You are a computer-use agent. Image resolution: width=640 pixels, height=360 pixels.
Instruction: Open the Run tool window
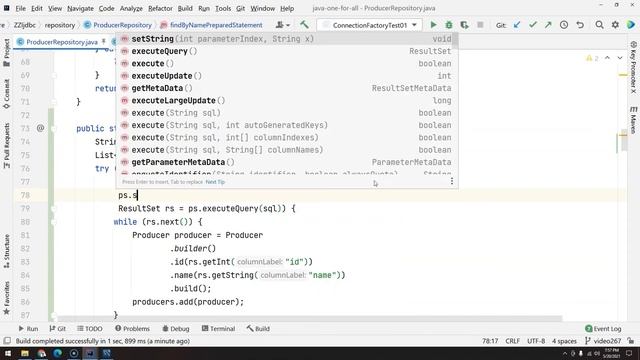click(28, 329)
